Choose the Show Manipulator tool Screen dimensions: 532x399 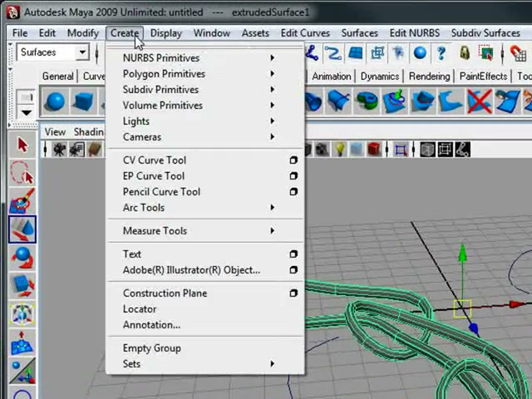[22, 372]
